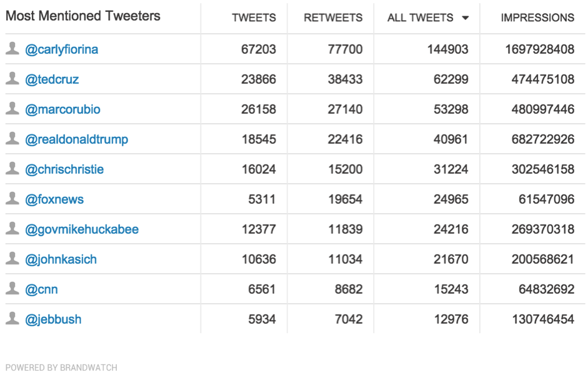Click the user icon beside @tedcruz
Image resolution: width=588 pixels, height=375 pixels.
tap(12, 78)
